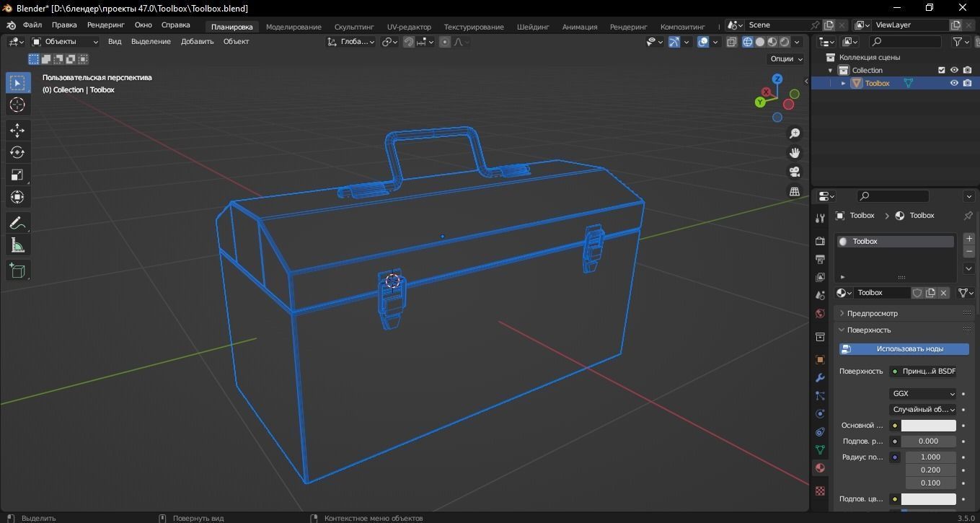Select the Move tool in the toolbar
The image size is (980, 523).
(17, 131)
